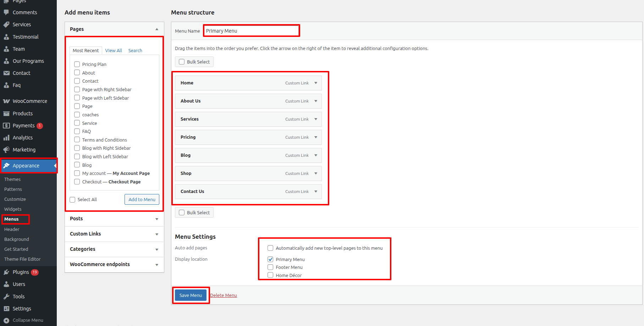The image size is (644, 326).
Task: Enable the Footer Menu display location
Action: (270, 267)
